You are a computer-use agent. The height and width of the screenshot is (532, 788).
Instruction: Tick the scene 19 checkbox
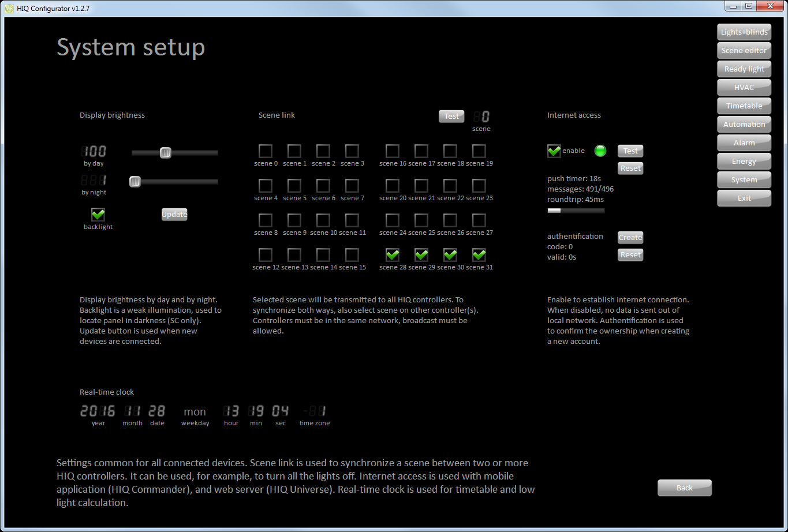pyautogui.click(x=479, y=151)
